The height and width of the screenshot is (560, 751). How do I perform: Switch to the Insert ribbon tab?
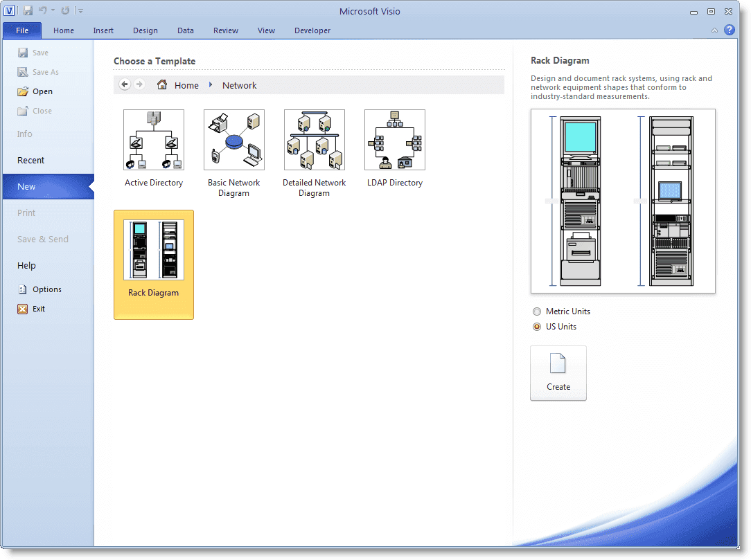103,30
